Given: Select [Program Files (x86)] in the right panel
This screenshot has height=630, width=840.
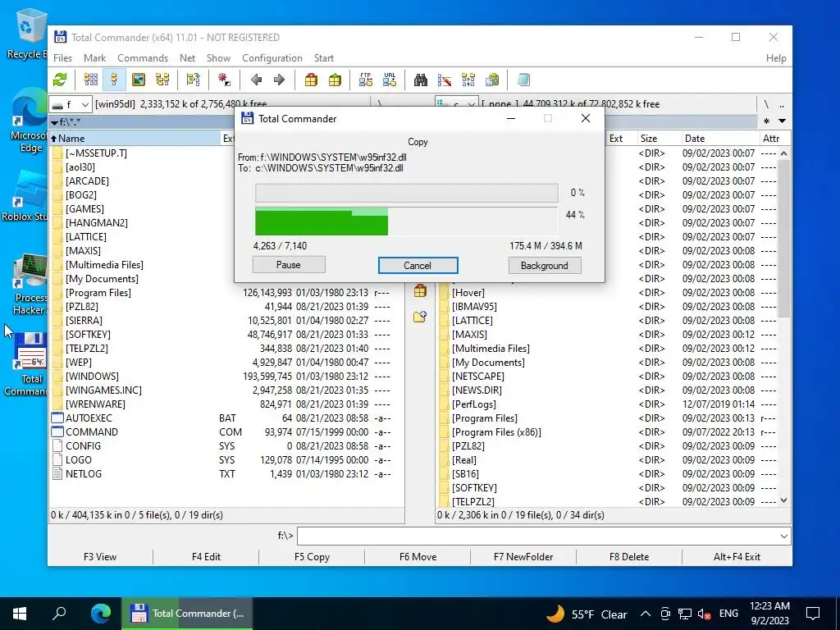Looking at the screenshot, I should [608, 431].
